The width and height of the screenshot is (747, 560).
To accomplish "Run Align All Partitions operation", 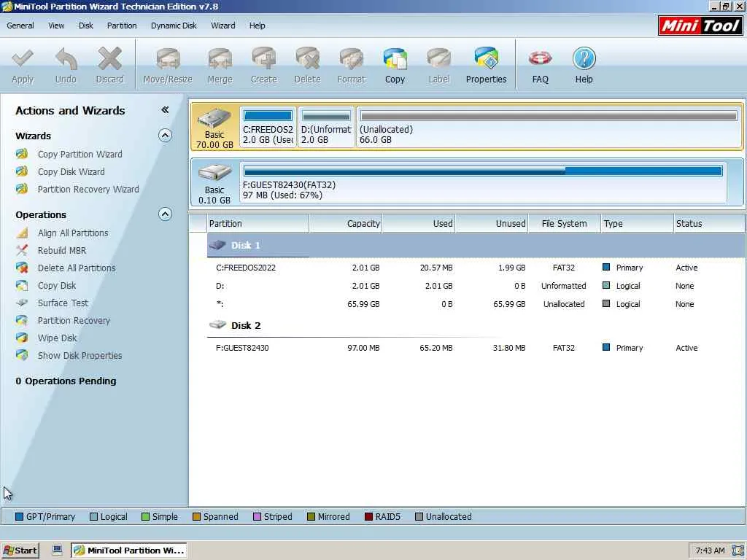I will coord(73,233).
